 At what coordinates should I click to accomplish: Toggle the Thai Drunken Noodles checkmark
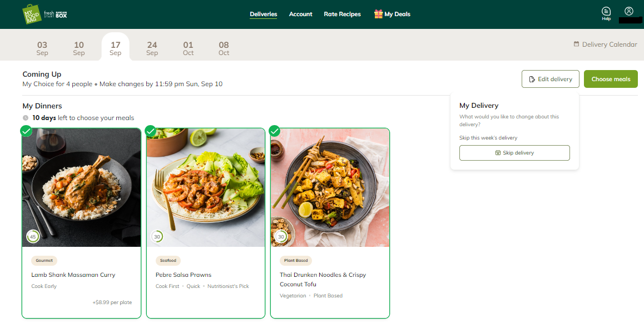274,131
